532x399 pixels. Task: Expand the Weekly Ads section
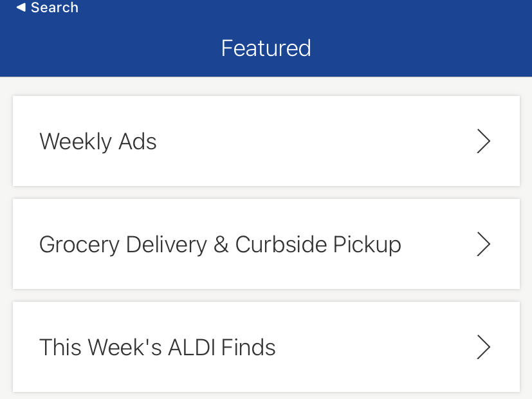point(266,141)
